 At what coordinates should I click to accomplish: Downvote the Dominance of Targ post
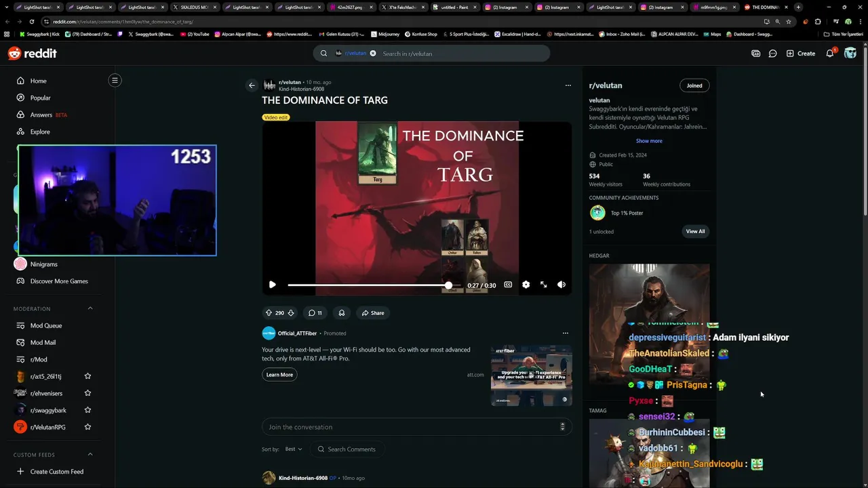coord(291,313)
